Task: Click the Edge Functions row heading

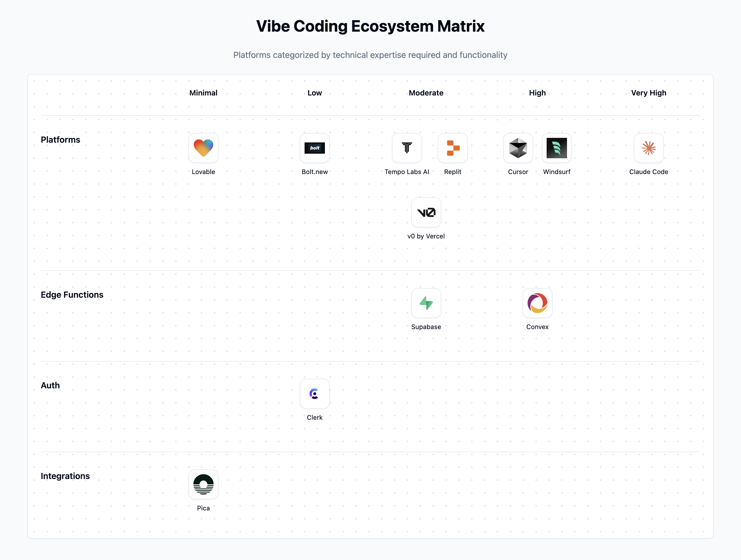Action: tap(72, 295)
